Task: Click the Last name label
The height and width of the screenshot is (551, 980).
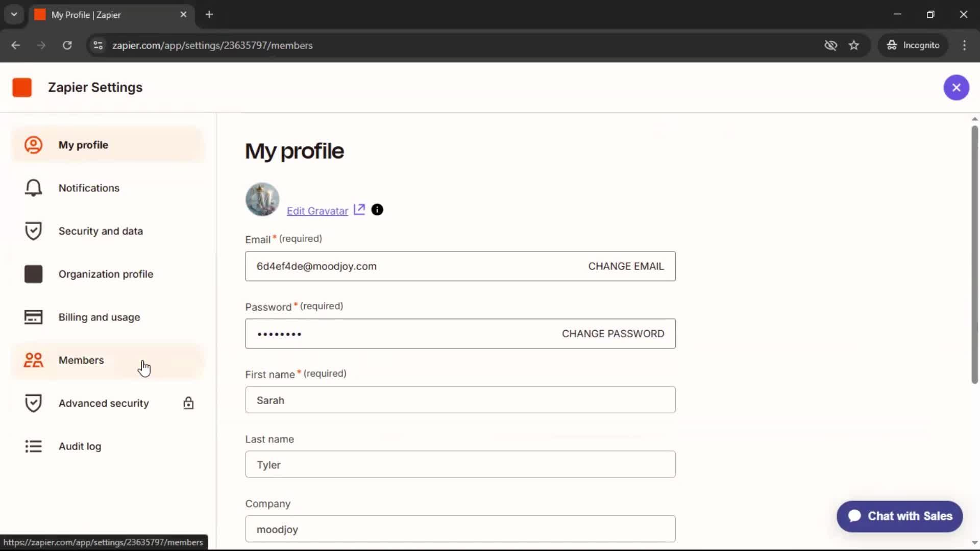Action: 269,439
